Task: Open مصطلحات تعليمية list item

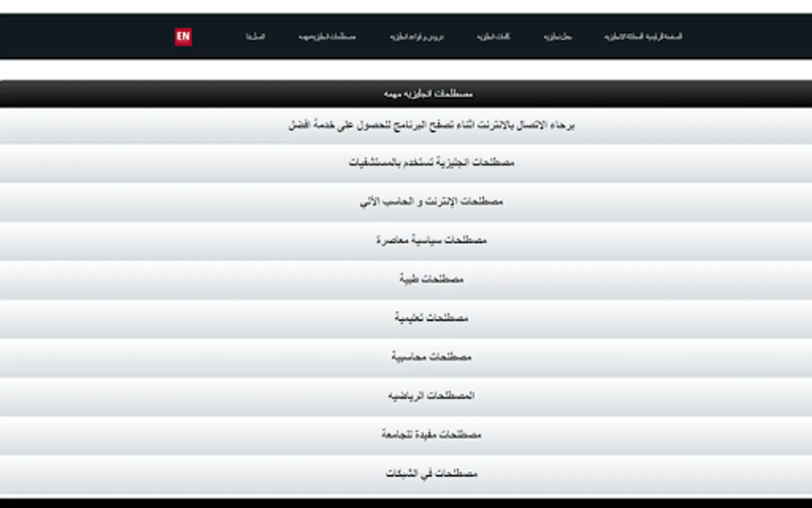Action: click(406, 319)
